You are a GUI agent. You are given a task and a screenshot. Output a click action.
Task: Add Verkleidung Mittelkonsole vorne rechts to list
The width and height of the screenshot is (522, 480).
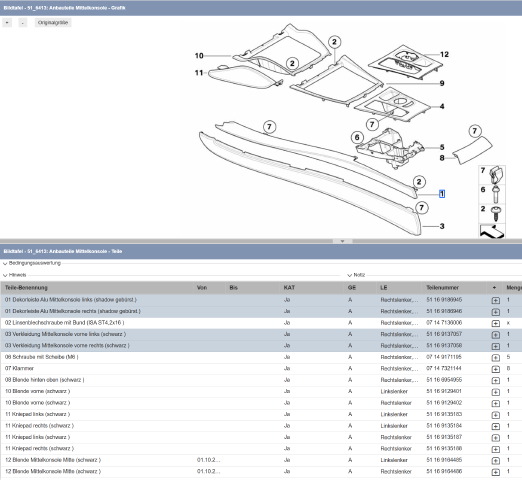pyautogui.click(x=495, y=346)
